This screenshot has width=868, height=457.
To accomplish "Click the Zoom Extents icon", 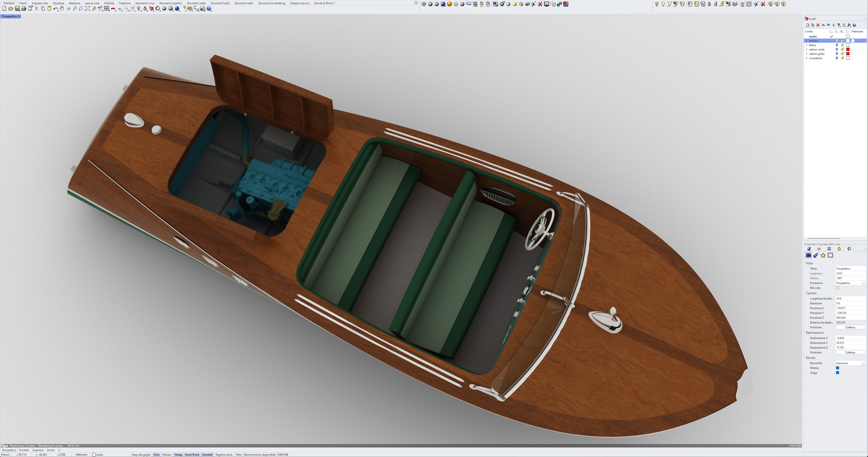I will point(88,9).
